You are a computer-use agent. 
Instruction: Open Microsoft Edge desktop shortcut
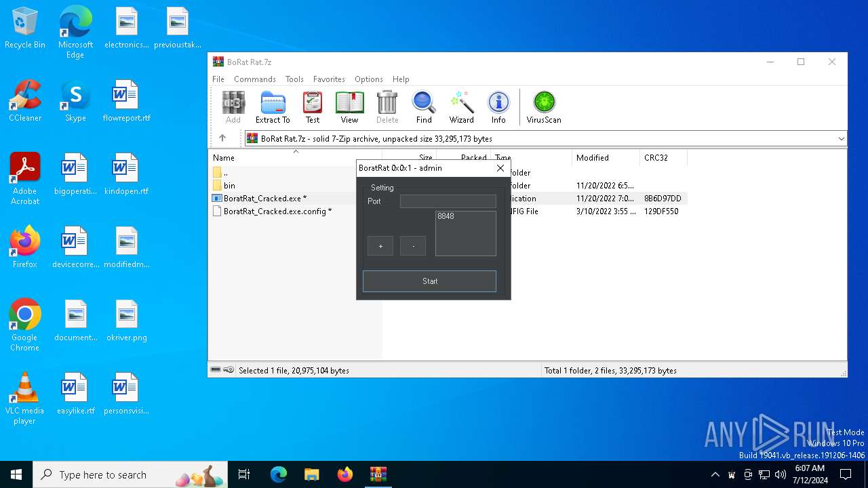75,33
